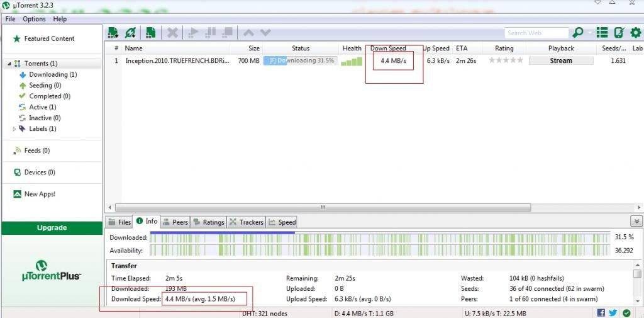Viewport: 644px width, 318px height.
Task: Click the green Upgrade button
Action: tap(52, 228)
